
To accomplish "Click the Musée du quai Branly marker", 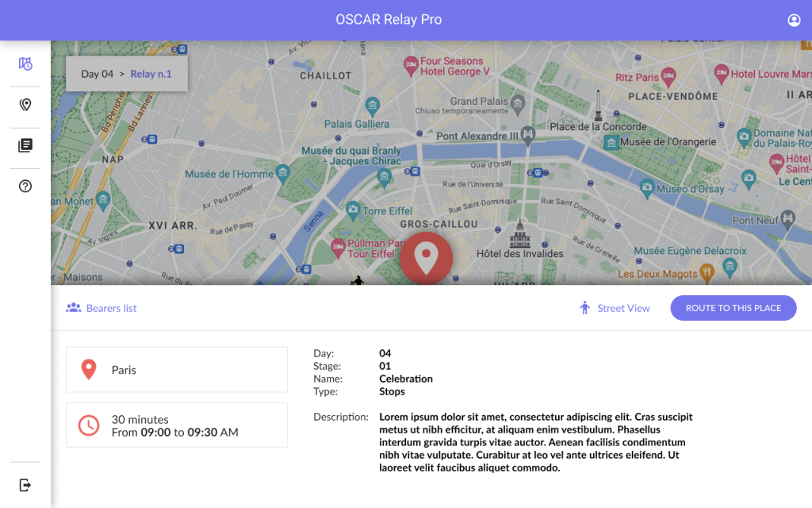I will [384, 178].
